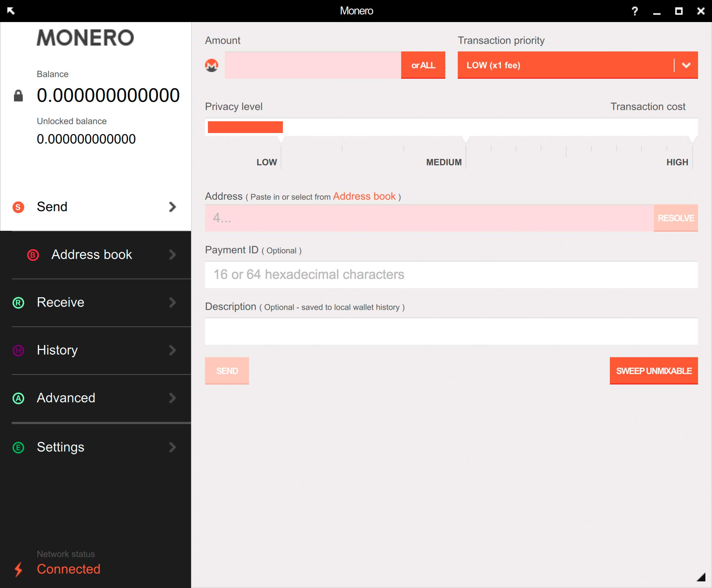
Task: Click the SEND button
Action: pos(227,371)
